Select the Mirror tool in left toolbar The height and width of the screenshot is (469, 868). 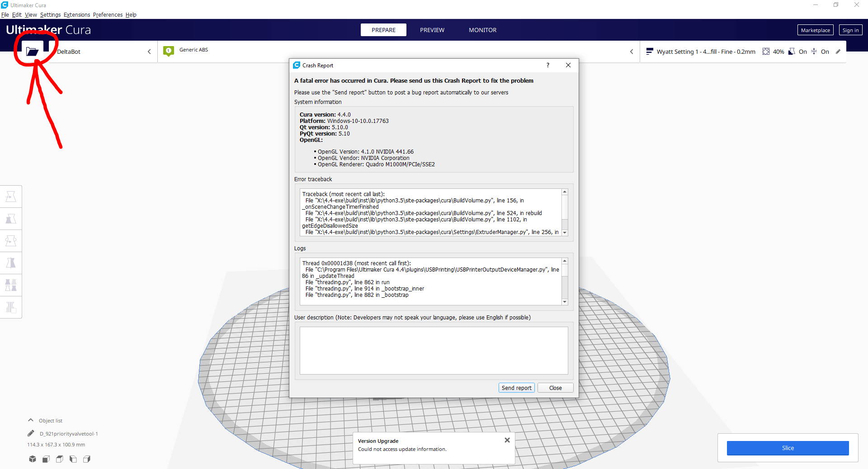point(11,263)
